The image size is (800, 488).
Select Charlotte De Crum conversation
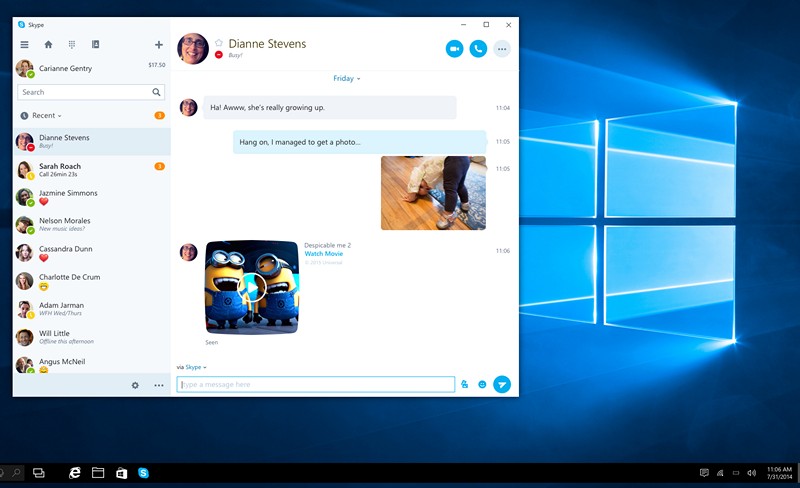coord(92,281)
